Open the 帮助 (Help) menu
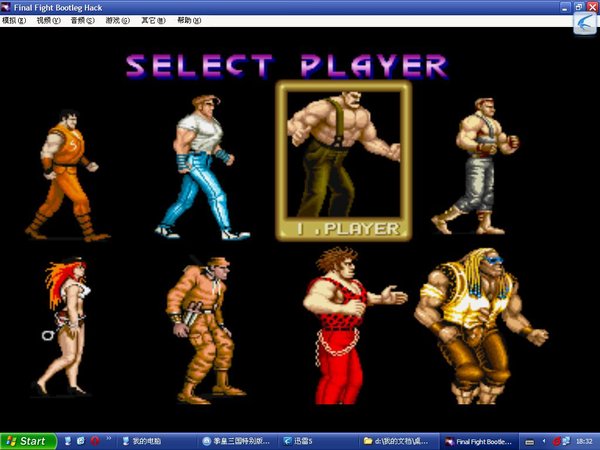 189,21
